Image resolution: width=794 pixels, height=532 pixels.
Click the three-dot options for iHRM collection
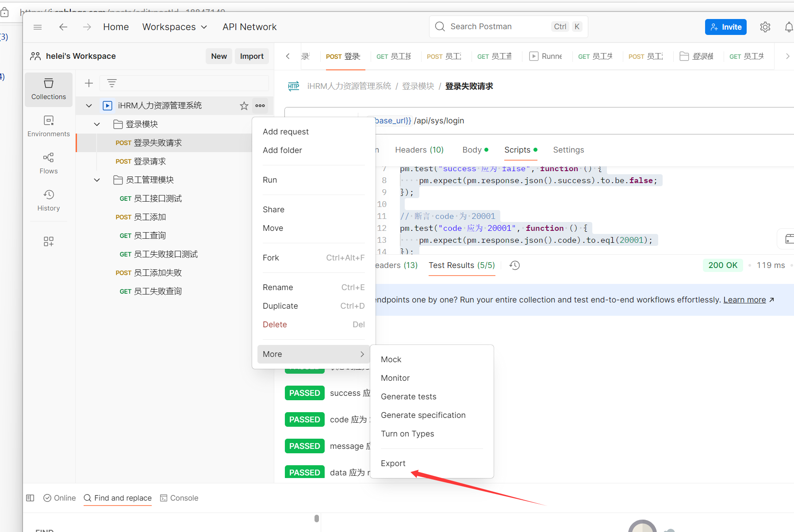[260, 106]
